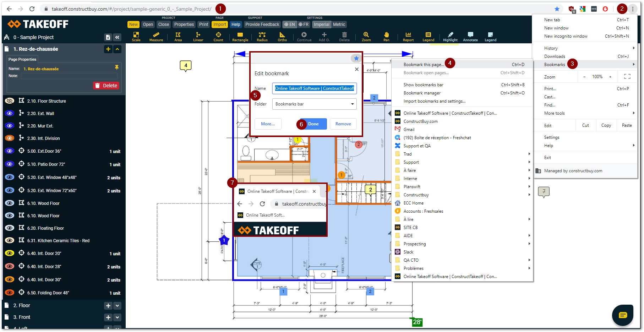Pick the Highlight tool
644x332 pixels.
(x=450, y=36)
